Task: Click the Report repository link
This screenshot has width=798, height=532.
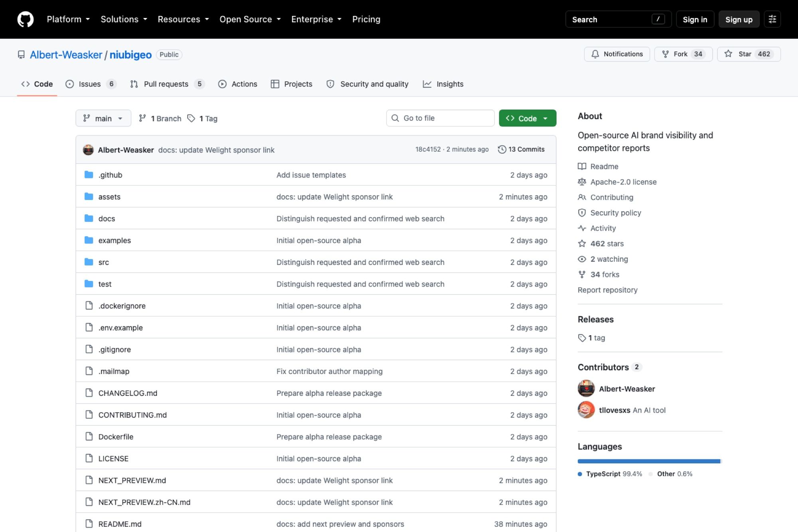Action: (607, 290)
